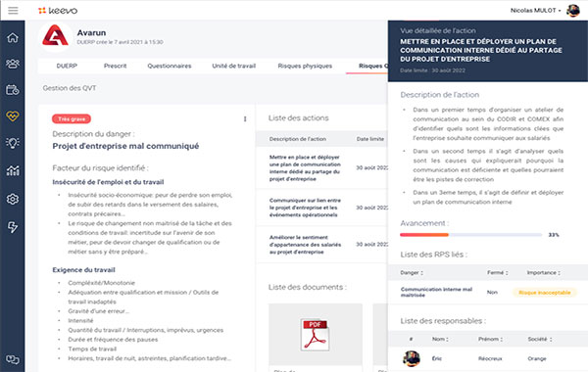Click 'Insécurité de l'emploi et du travail'
Image resolution: width=588 pixels, height=372 pixels.
tap(108, 182)
